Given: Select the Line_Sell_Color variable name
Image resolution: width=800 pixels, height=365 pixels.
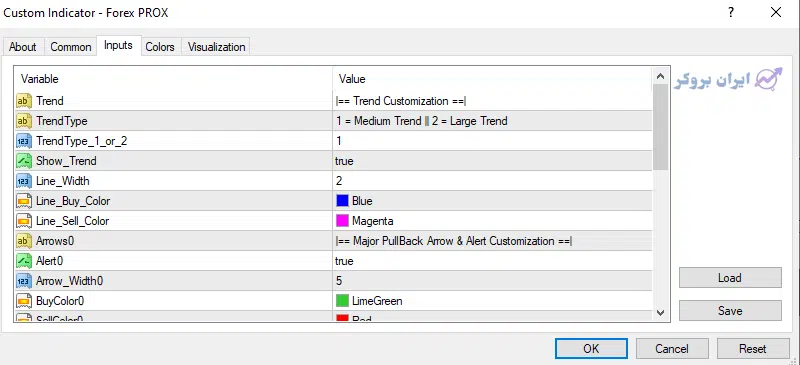Looking at the screenshot, I should (x=72, y=221).
